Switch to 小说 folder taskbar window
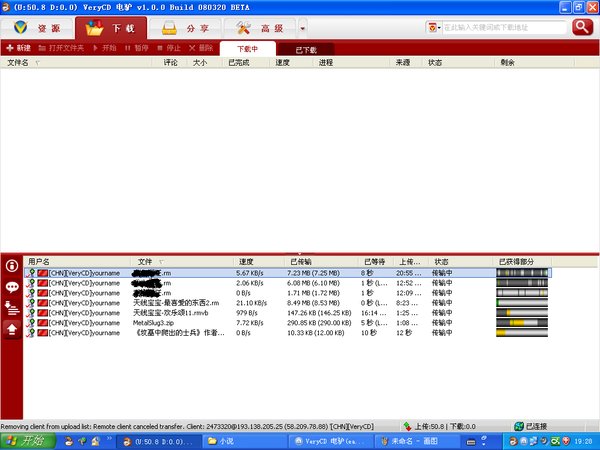 [244, 441]
